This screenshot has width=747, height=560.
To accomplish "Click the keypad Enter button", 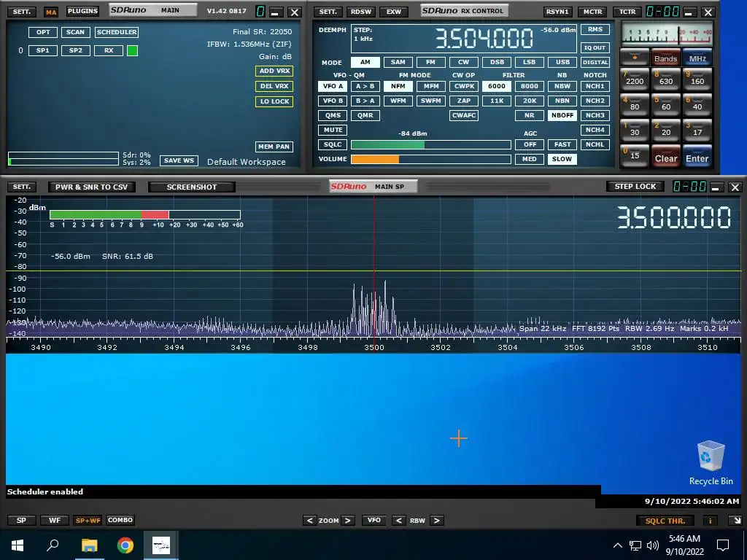I will [697, 158].
